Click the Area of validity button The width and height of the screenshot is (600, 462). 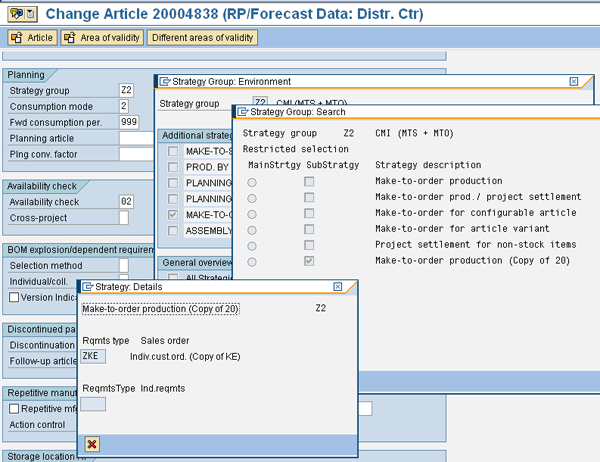point(101,38)
